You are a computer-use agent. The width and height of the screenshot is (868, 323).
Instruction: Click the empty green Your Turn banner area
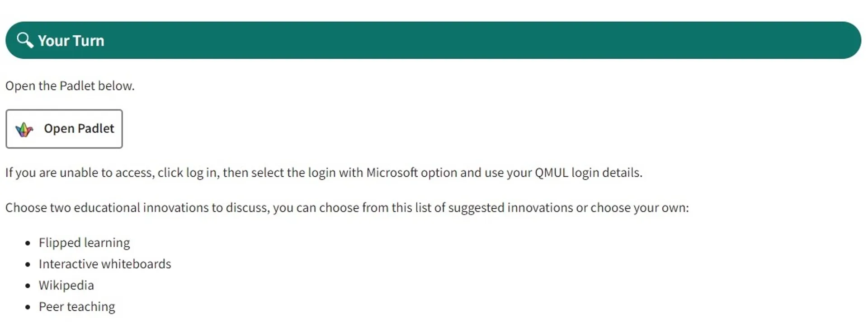tap(452, 40)
